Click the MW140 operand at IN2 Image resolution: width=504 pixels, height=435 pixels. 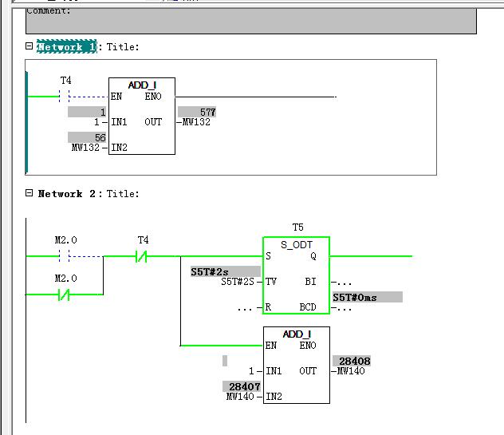coord(240,397)
